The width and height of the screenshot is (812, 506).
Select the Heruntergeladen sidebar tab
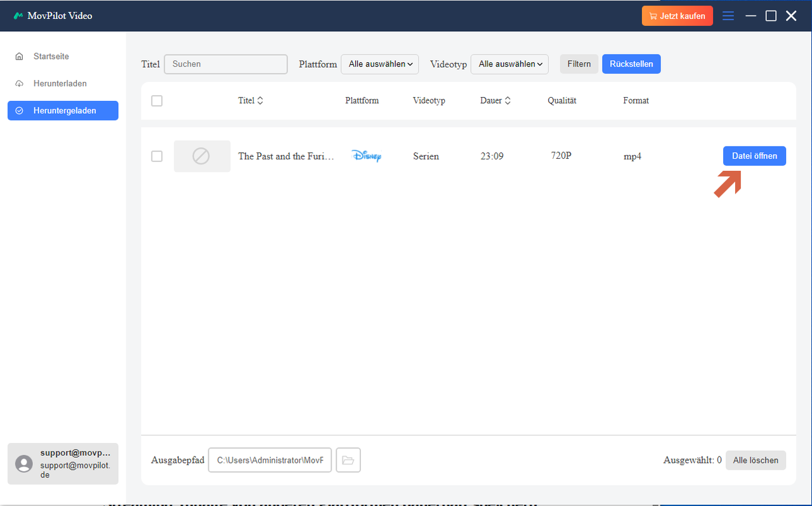(63, 110)
